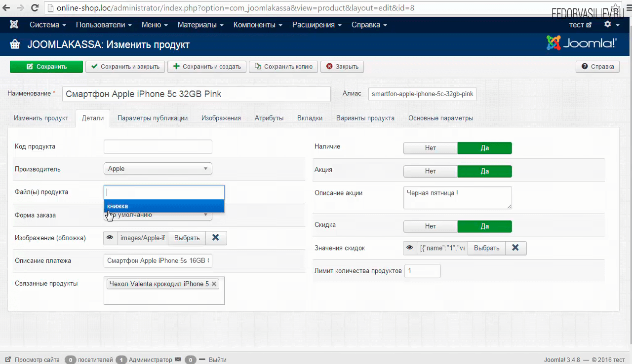Select the книжка option in the file list
Screen dimensions: 632x364
(x=164, y=206)
